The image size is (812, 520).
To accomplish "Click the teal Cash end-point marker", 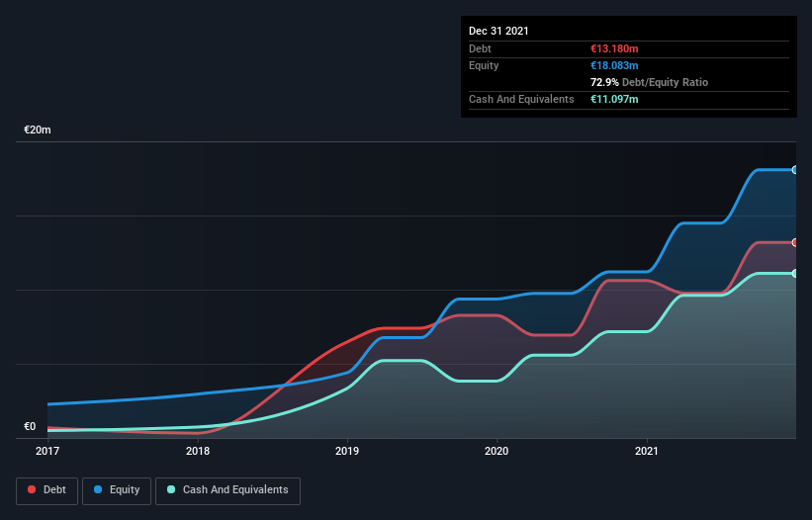I will [x=795, y=273].
